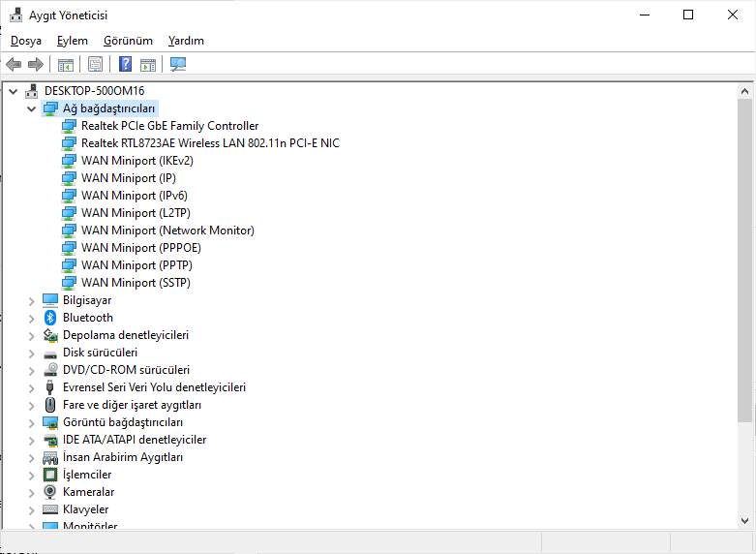Click the Klavyeler keyboard icon

[50, 509]
